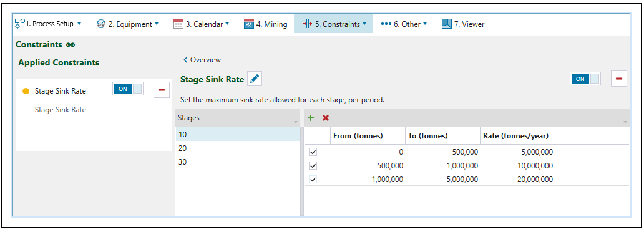Expand the Calendar dropdown arrow

pyautogui.click(x=227, y=24)
